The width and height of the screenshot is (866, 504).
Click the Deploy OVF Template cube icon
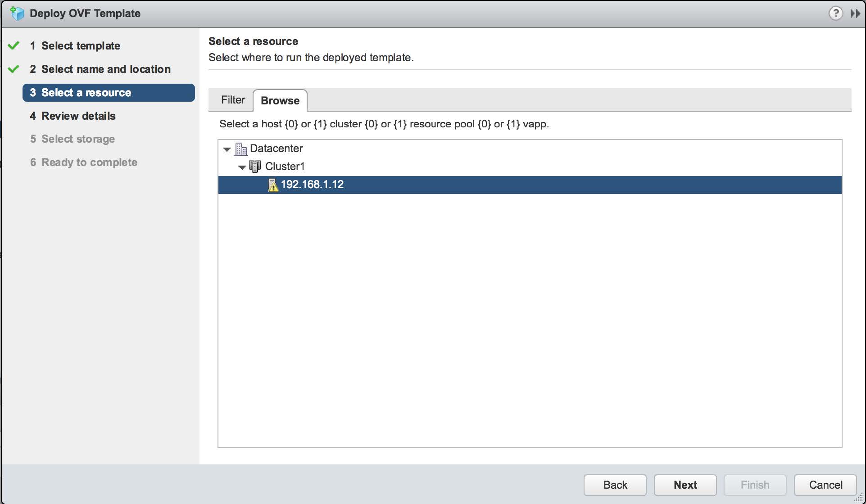[x=18, y=13]
